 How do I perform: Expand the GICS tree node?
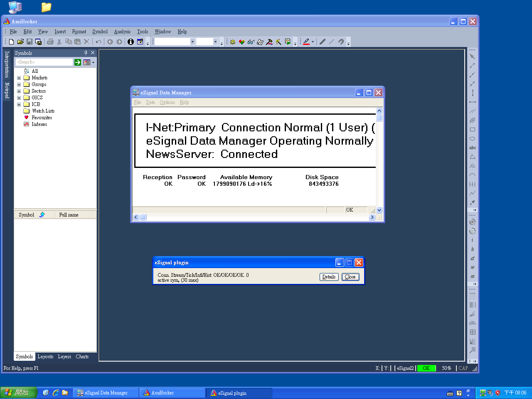[x=19, y=98]
